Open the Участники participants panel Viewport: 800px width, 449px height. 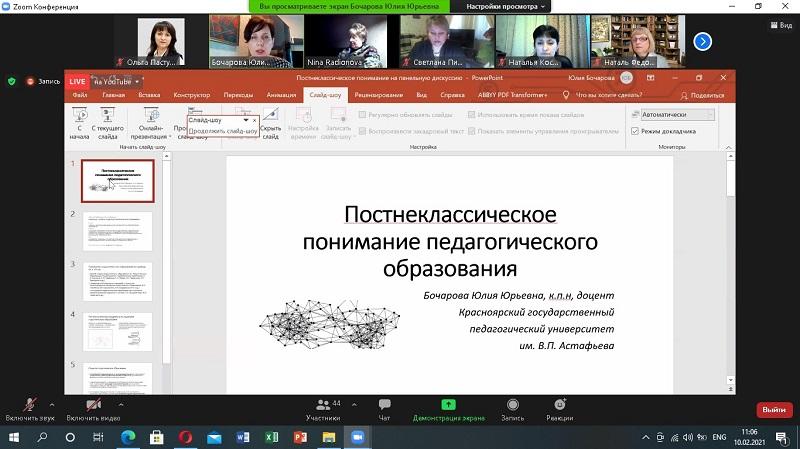pyautogui.click(x=324, y=405)
